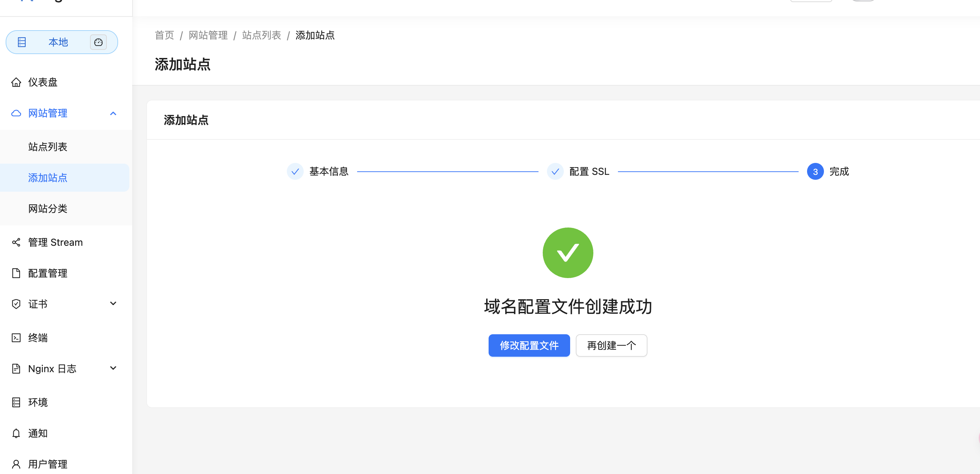Viewport: 980px width, 474px height.
Task: Click the share icon for 管理 Stream
Action: coord(16,242)
